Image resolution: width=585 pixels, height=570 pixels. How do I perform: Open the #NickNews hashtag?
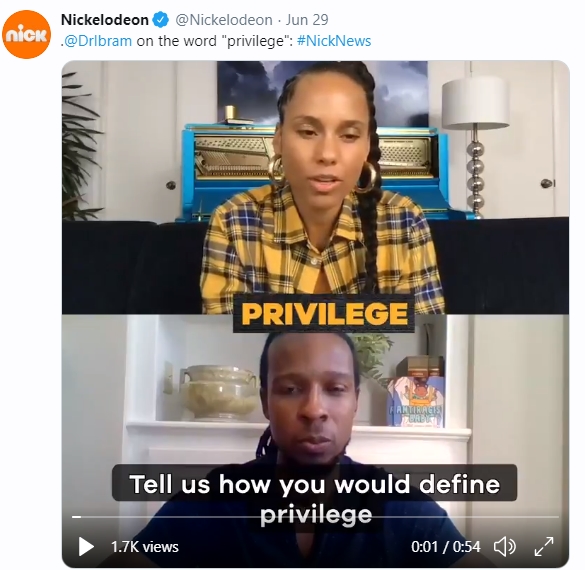[334, 41]
